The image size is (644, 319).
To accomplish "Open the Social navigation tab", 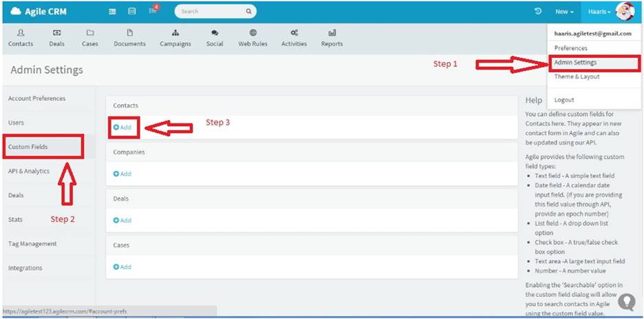I will coord(215,39).
